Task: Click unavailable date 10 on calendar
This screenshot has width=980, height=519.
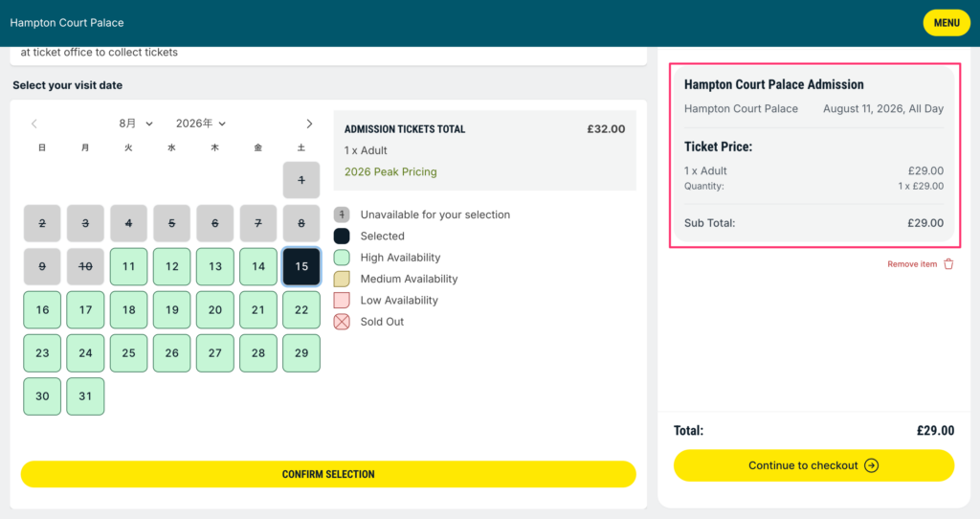Action: click(x=85, y=266)
